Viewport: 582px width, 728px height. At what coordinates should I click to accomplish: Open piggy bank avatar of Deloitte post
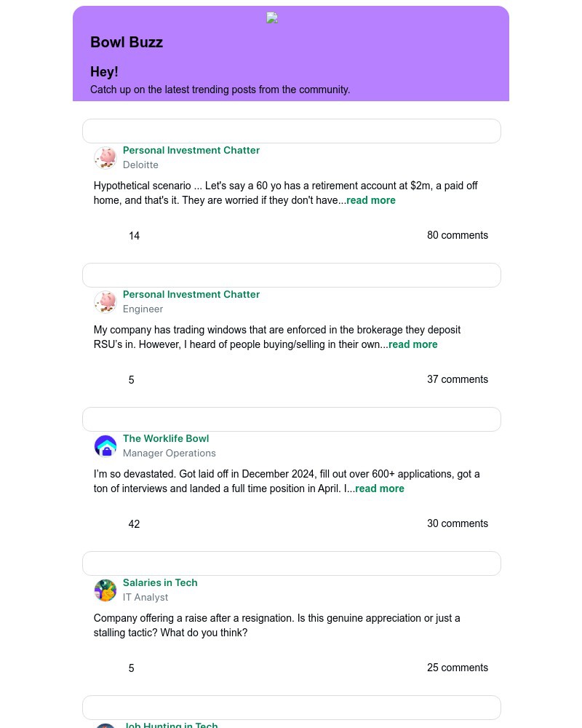105,158
